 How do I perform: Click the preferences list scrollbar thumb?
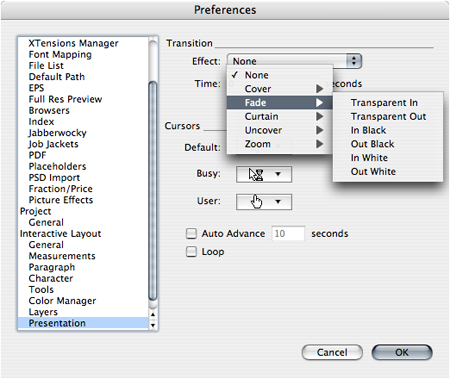pos(153,191)
